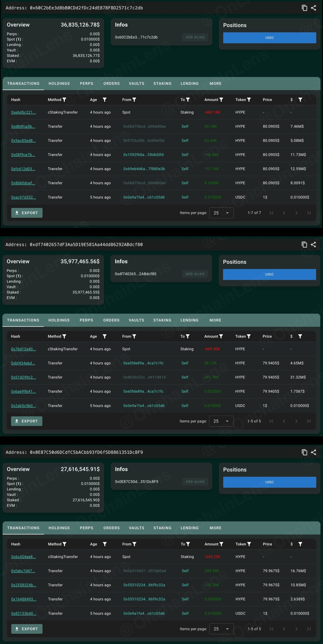This screenshot has height=644, width=323.
Task: Filter dollar value column in second table
Action: (300, 336)
